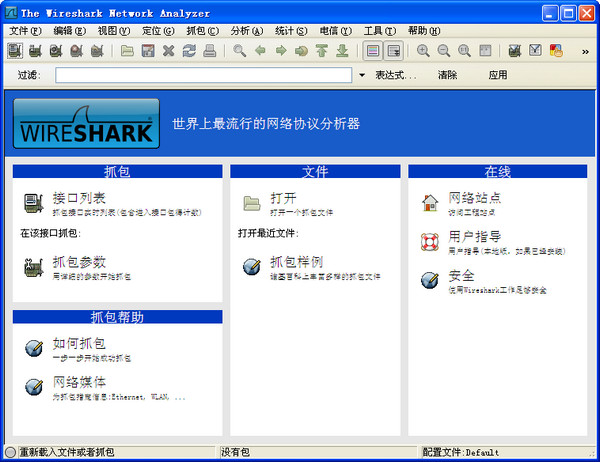Expand the toolbar overflow chevron
This screenshot has height=462, width=600.
[585, 51]
